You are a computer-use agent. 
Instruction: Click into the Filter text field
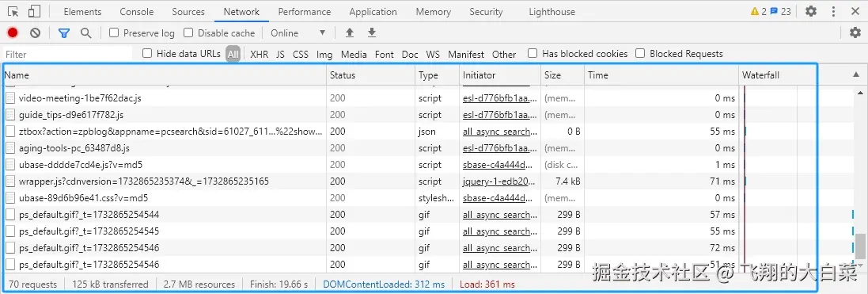(x=67, y=55)
